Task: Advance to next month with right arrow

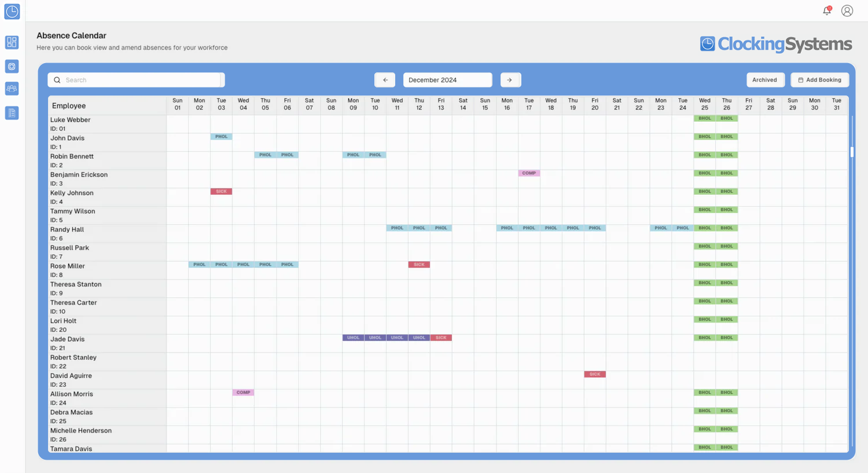Action: point(510,80)
